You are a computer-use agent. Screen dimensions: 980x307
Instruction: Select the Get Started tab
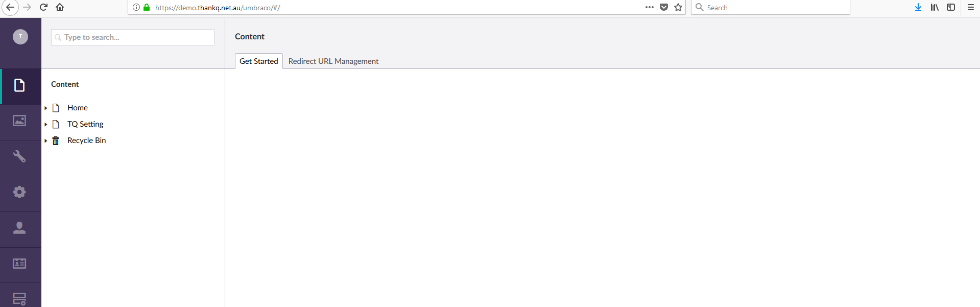point(258,61)
